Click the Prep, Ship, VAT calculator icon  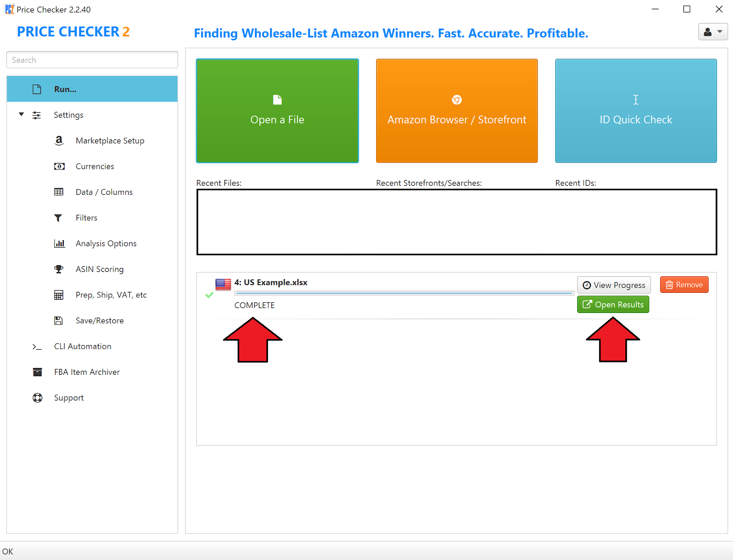[59, 295]
